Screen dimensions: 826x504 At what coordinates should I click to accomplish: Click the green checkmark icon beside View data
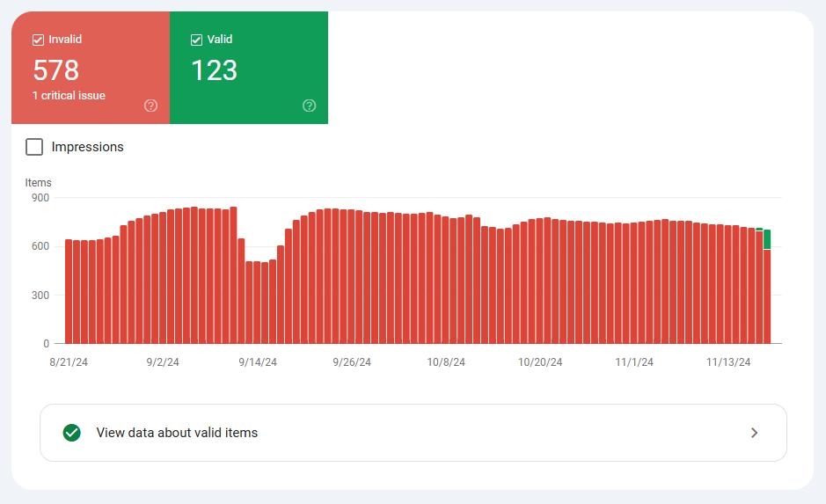tap(71, 433)
